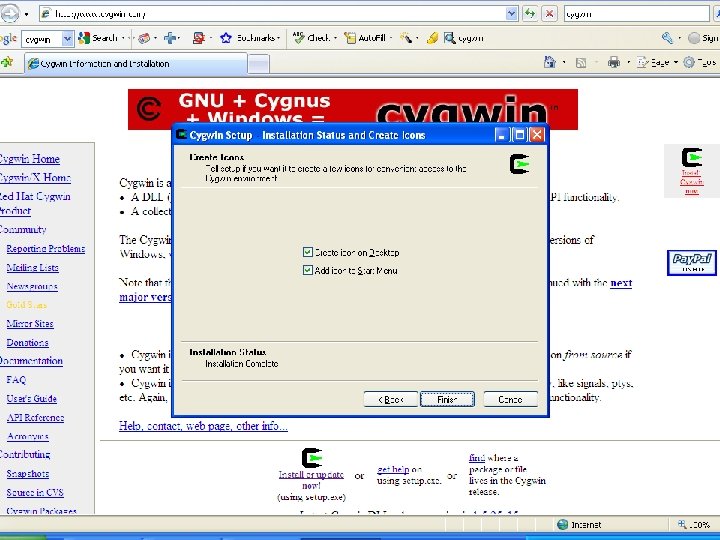Viewport: 720px width, 540px height.
Task: Click the popup blocker icon in Google toolbar
Action: pos(199,38)
